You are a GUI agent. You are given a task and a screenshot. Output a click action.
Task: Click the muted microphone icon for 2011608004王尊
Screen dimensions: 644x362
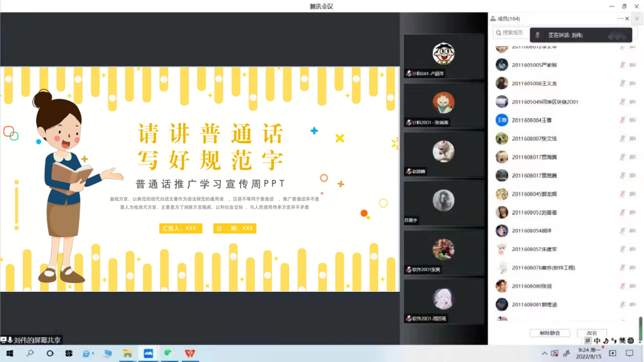tap(622, 120)
